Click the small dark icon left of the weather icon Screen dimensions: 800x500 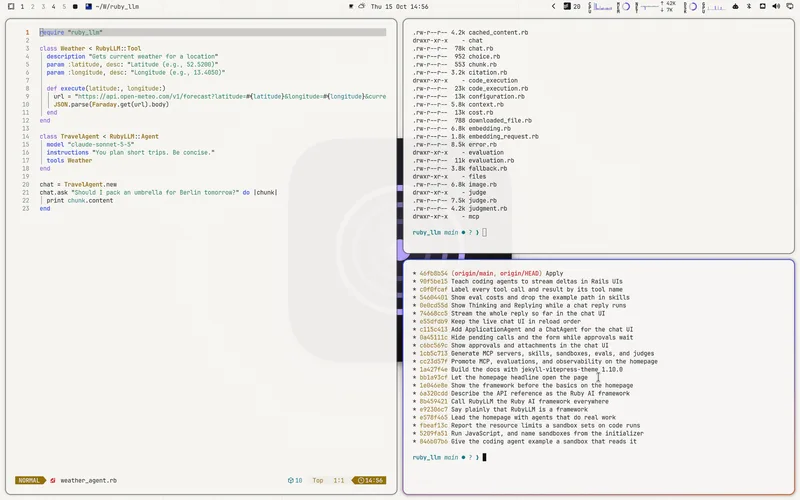(x=351, y=7)
